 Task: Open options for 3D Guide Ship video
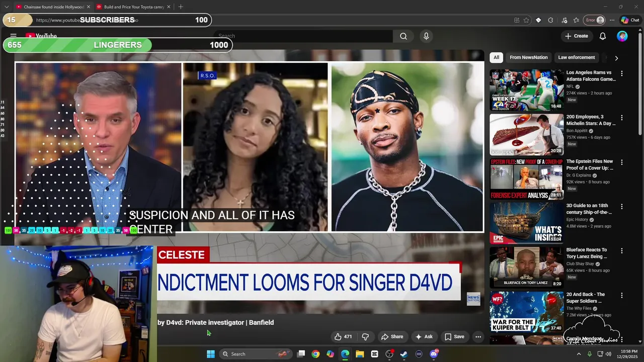coord(622,207)
